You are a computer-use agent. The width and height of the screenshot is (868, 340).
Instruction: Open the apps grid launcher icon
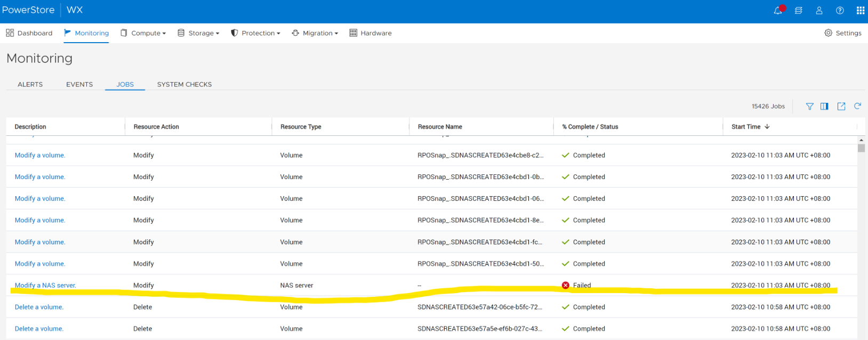860,11
